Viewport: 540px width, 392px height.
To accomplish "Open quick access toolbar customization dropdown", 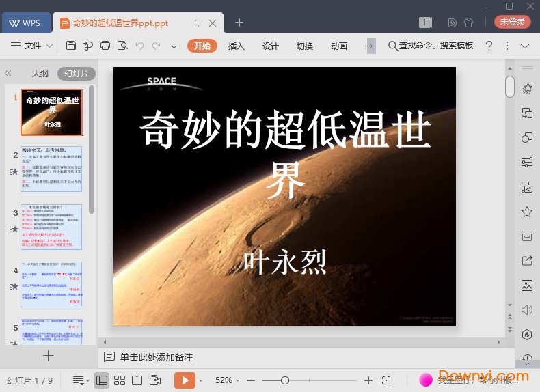I will click(x=174, y=46).
